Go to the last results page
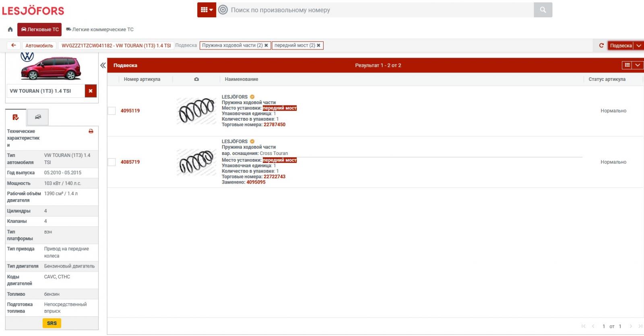 click(640, 326)
